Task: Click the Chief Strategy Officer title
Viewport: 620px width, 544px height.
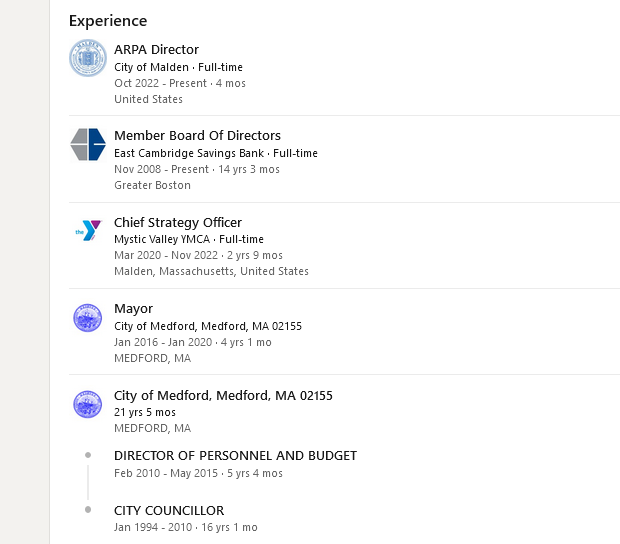Action: 177,223
